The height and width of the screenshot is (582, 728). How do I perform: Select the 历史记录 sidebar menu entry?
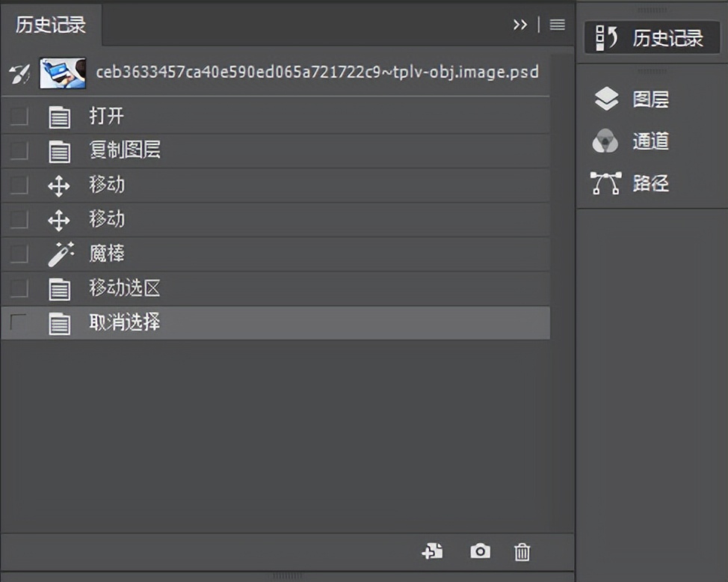click(x=650, y=37)
